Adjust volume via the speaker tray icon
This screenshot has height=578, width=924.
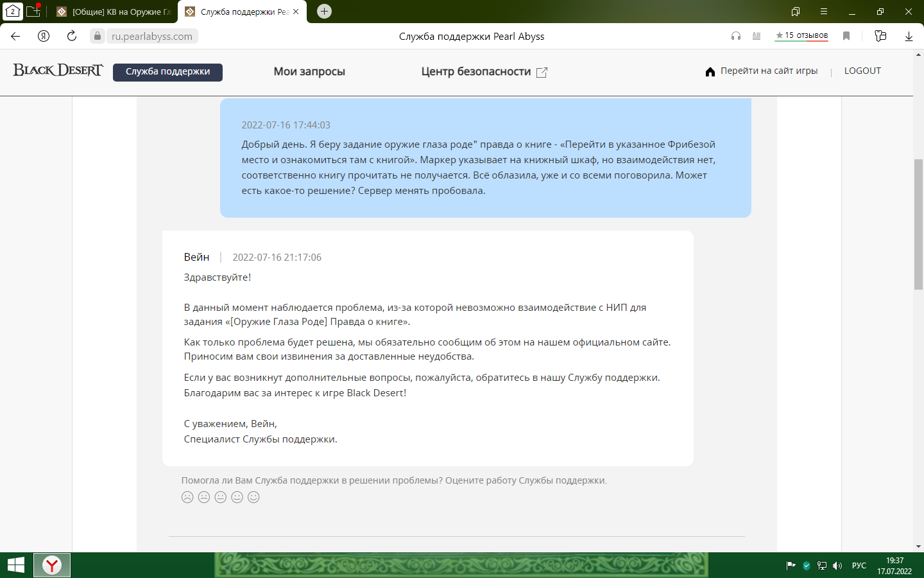point(837,566)
